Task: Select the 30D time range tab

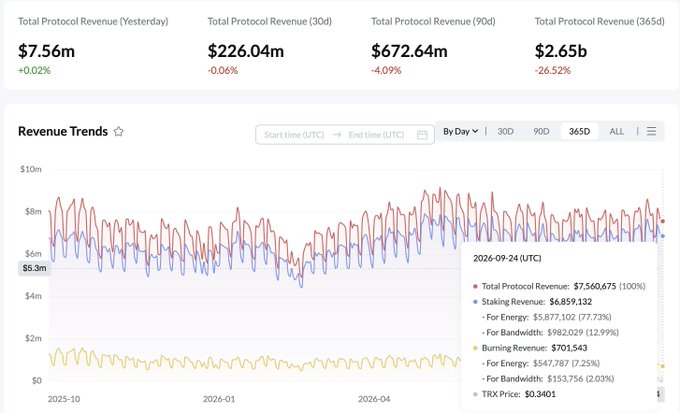Action: tap(505, 131)
